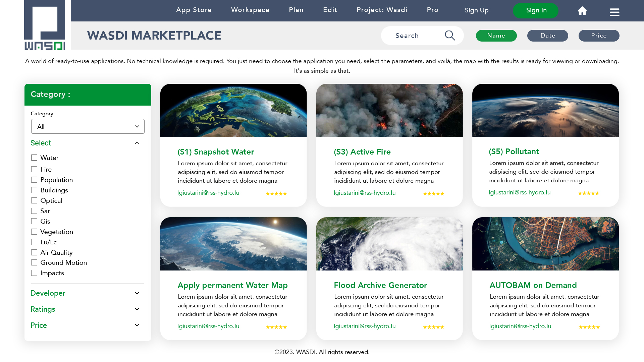644x362 pixels.
Task: Enable the Vegetation filter checkbox
Action: coord(34,232)
